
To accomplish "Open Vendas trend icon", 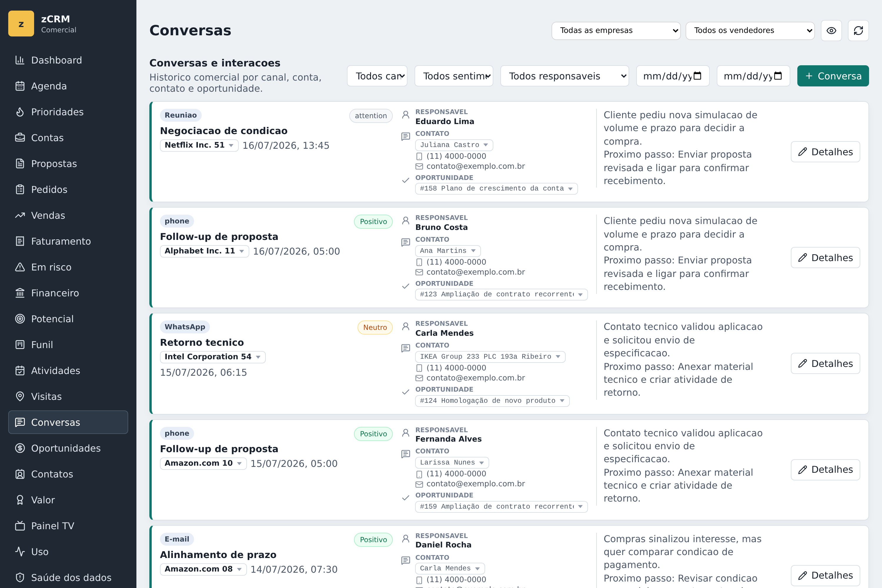I will (20, 215).
